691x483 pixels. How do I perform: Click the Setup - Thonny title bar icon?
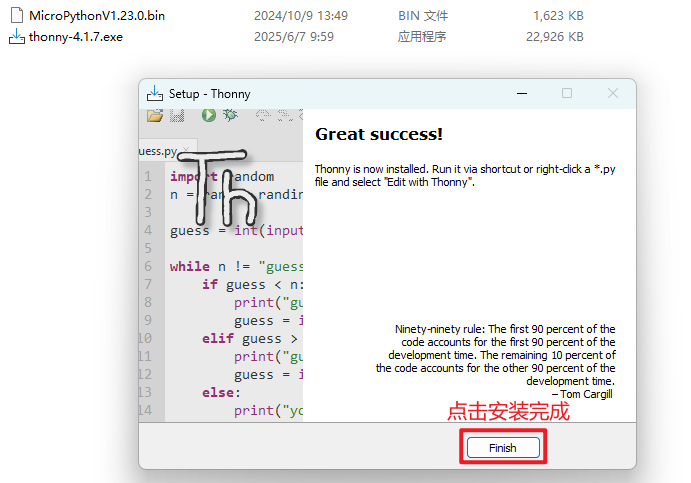coord(155,93)
